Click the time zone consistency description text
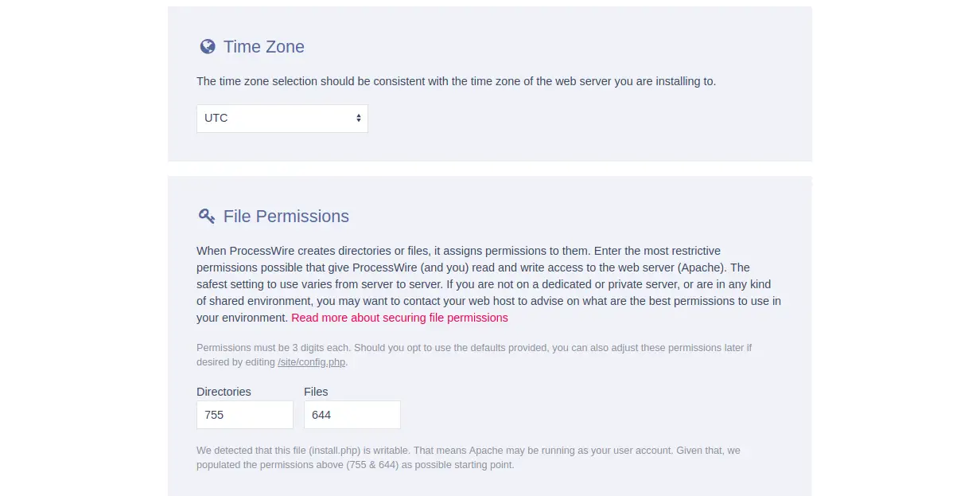This screenshot has width=980, height=496. pos(457,81)
